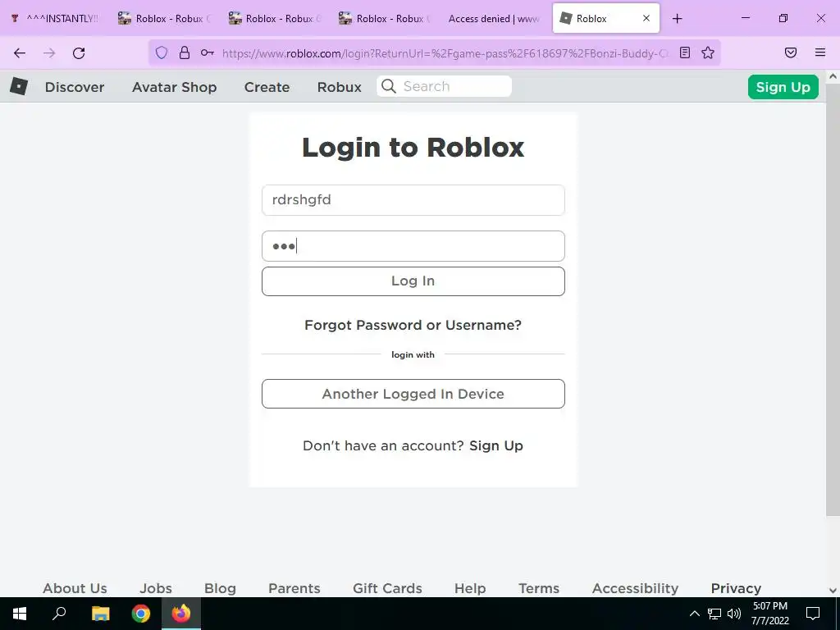Click Another Logged In Device button
Screen dimensions: 840x630
(x=413, y=394)
